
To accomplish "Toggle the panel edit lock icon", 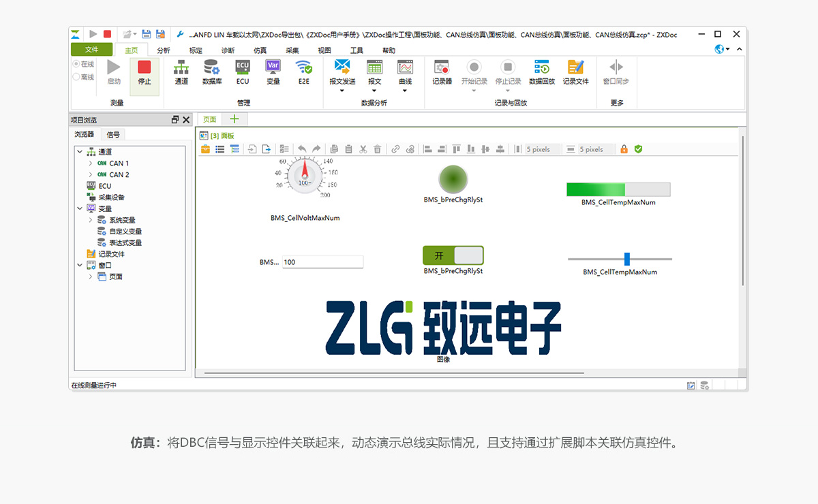I will (x=624, y=149).
